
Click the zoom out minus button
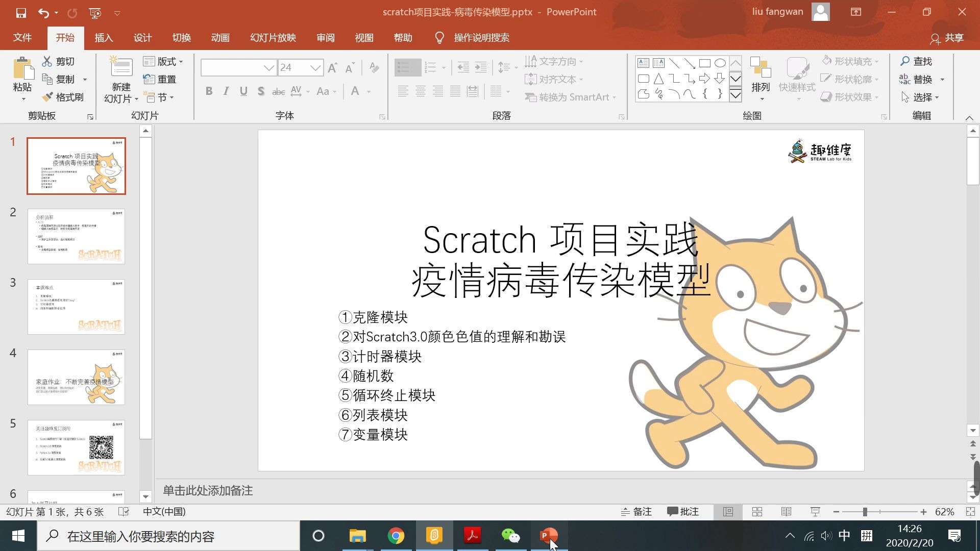(836, 512)
